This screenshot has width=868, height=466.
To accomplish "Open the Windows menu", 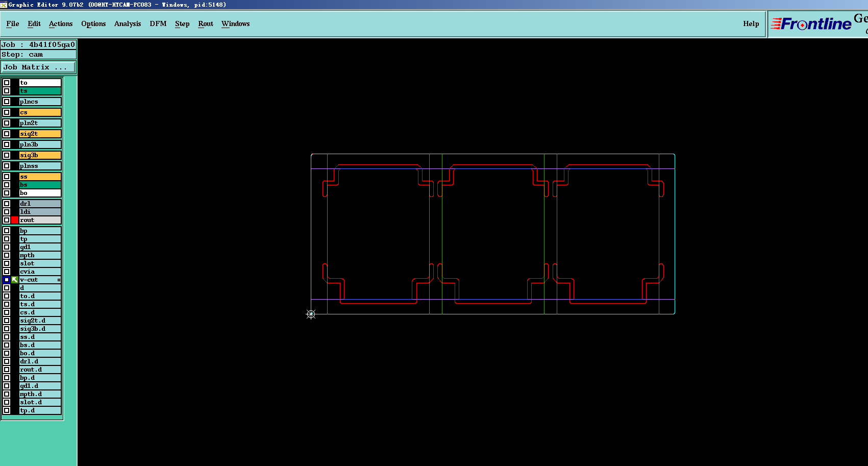I will click(x=236, y=23).
